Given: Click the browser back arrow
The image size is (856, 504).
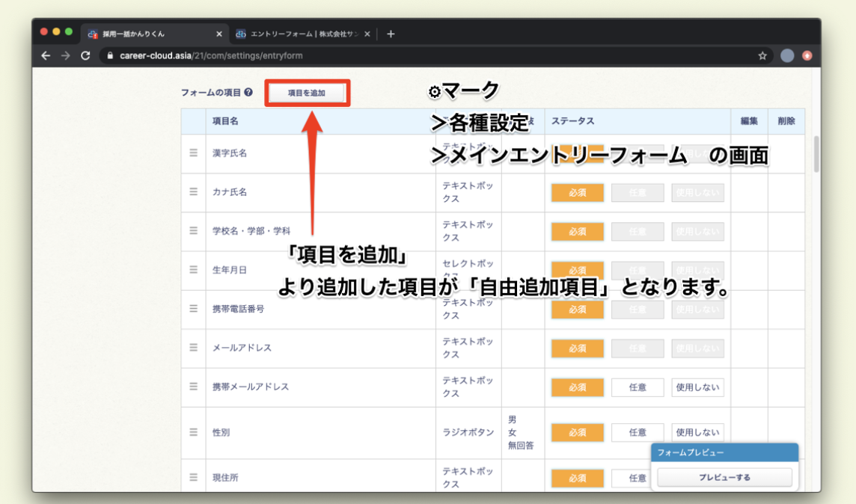Looking at the screenshot, I should point(46,55).
